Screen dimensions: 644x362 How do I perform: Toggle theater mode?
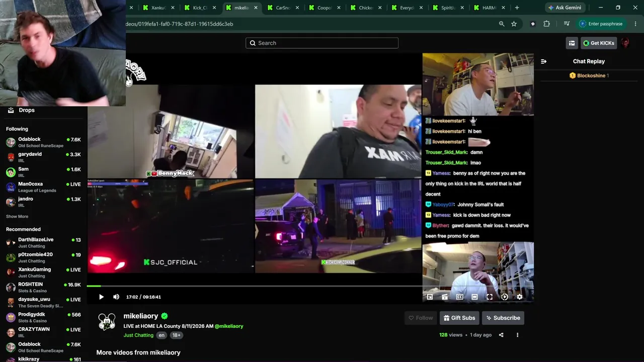[x=474, y=297]
